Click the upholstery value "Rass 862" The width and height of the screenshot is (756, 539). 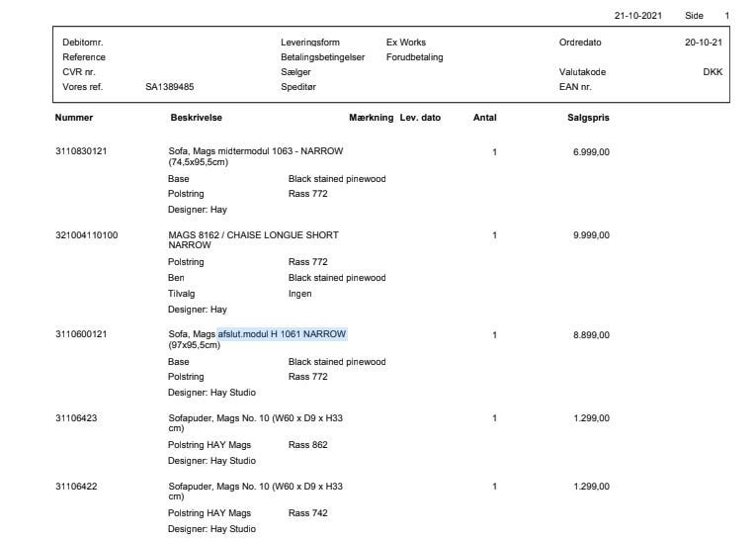(x=307, y=445)
